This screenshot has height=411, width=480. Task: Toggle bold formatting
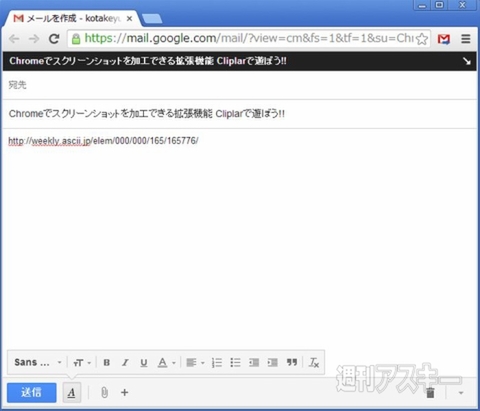click(107, 362)
